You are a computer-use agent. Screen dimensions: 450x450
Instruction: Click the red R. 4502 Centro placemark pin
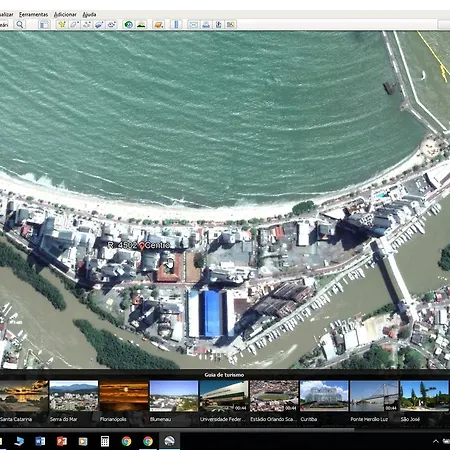(142, 246)
